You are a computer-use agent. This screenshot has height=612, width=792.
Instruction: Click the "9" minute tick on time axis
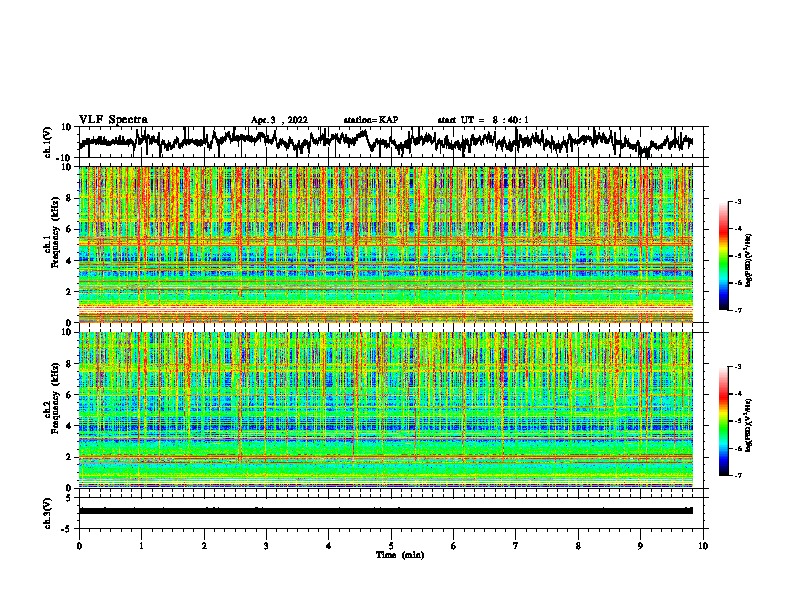640,546
